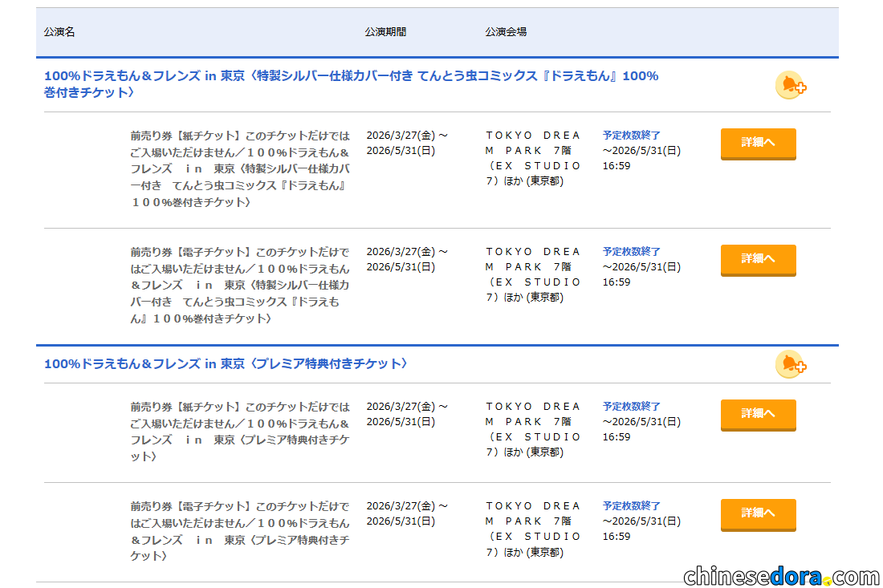Open 詳細へ for paper ticket with silver cover comics
Screen dimensions: 883x588
(758, 143)
